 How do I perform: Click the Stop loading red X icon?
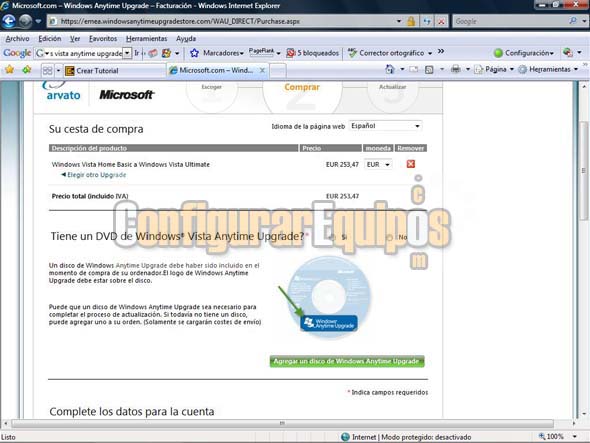coord(441,21)
